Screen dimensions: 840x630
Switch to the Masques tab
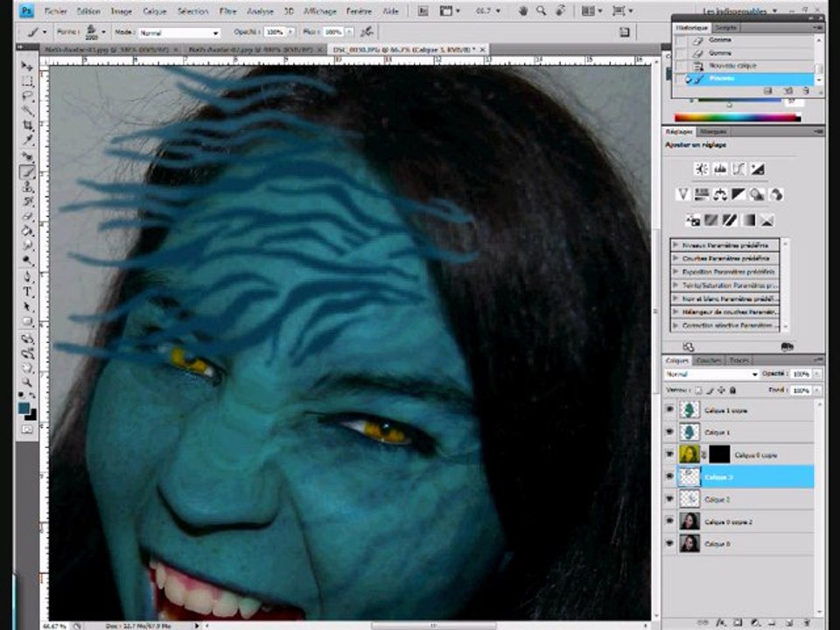coord(714,131)
